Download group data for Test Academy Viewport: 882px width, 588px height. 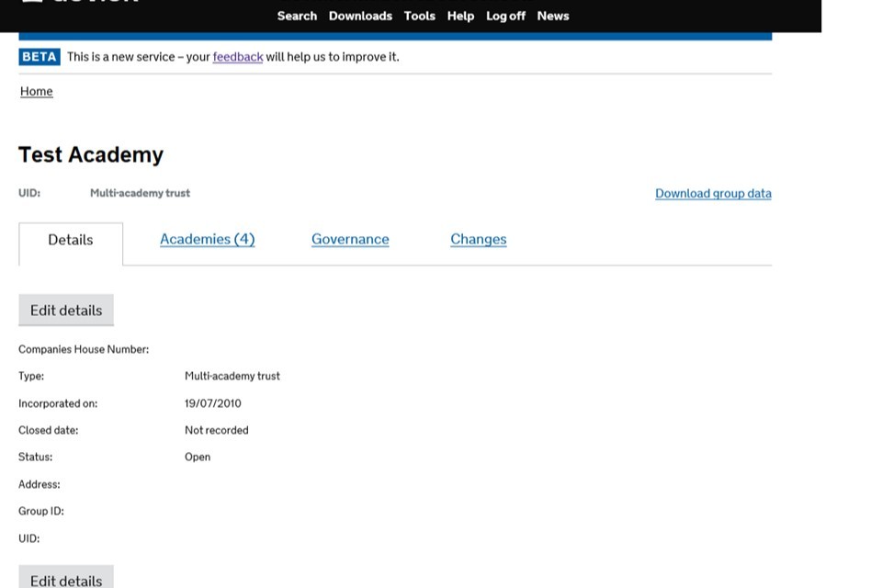tap(713, 193)
